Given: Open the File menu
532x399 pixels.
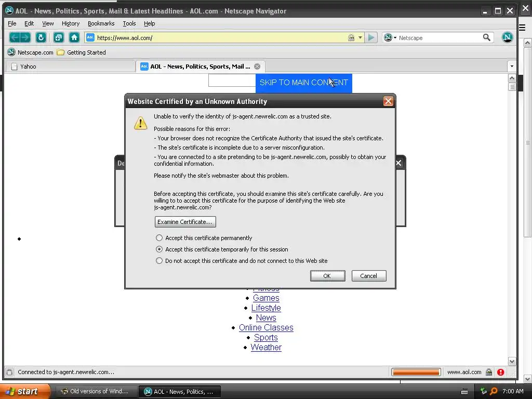Looking at the screenshot, I should 12,23.
